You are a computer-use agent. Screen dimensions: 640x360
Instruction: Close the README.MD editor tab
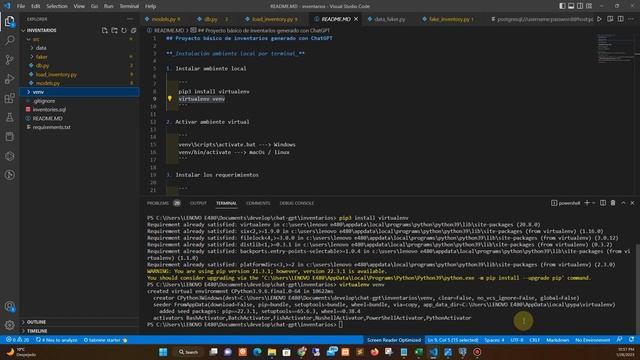[356, 19]
